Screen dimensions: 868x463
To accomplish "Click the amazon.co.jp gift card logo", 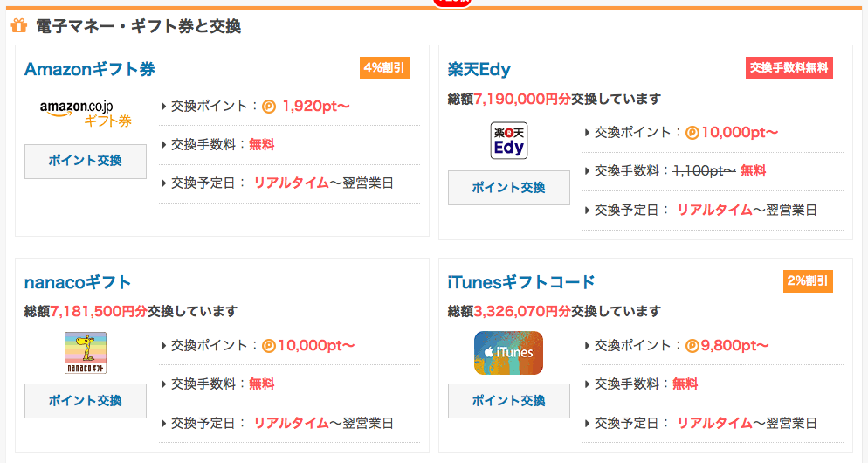I will coord(86,114).
